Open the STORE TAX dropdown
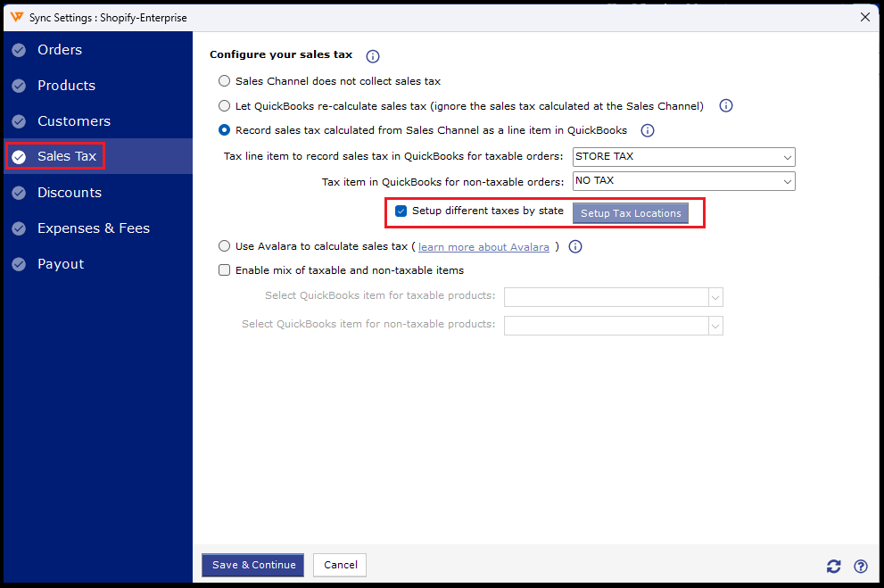This screenshot has width=884, height=588. click(683, 157)
